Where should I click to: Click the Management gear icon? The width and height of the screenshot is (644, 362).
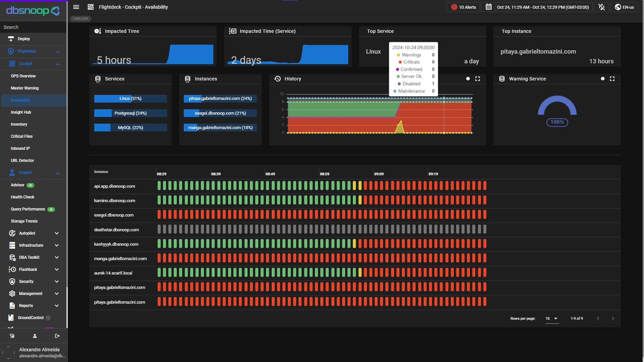coord(12,294)
